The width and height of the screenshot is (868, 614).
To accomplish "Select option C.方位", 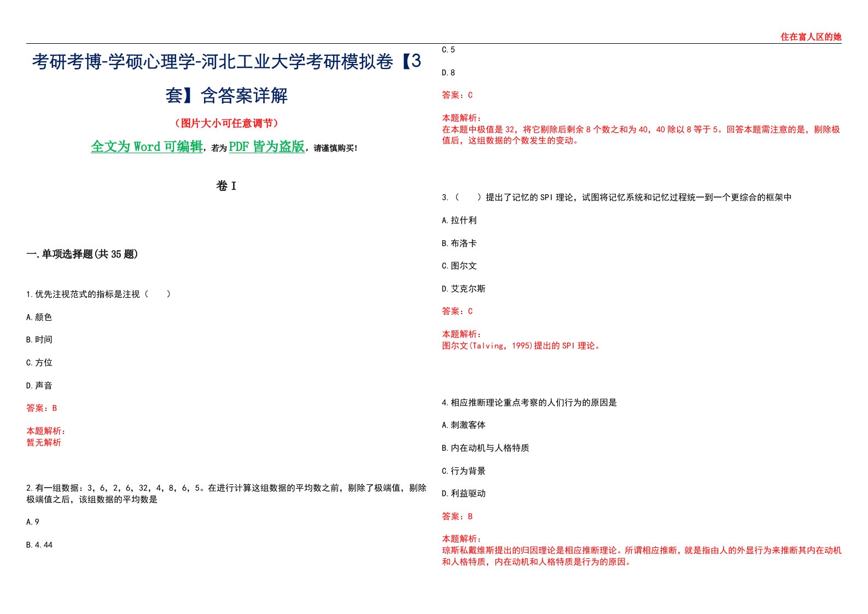I will [x=39, y=362].
